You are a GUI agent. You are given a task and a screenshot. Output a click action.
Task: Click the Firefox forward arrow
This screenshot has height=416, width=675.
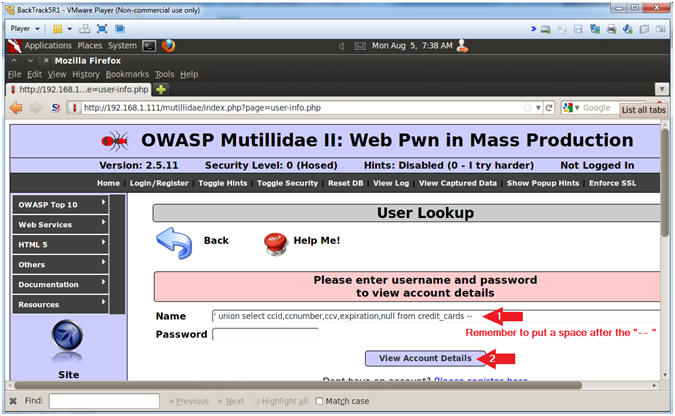(36, 108)
